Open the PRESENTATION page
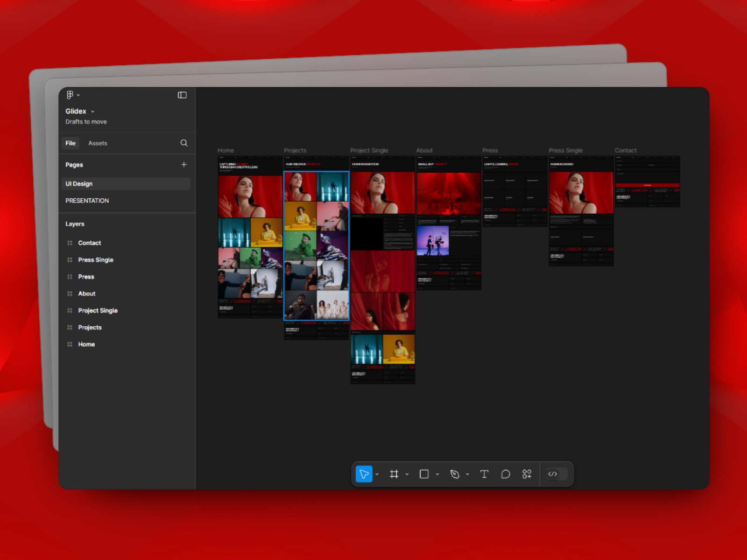Screen dimensions: 747x560 [x=87, y=201]
